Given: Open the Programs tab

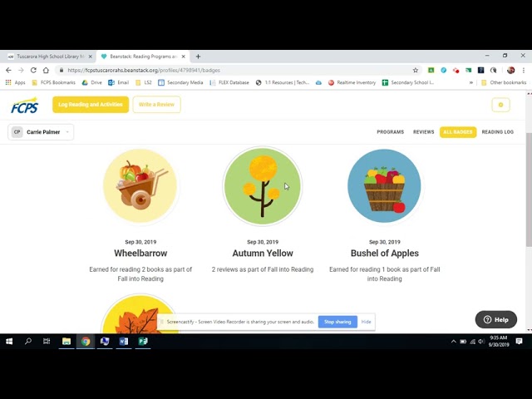Looking at the screenshot, I should (x=390, y=132).
